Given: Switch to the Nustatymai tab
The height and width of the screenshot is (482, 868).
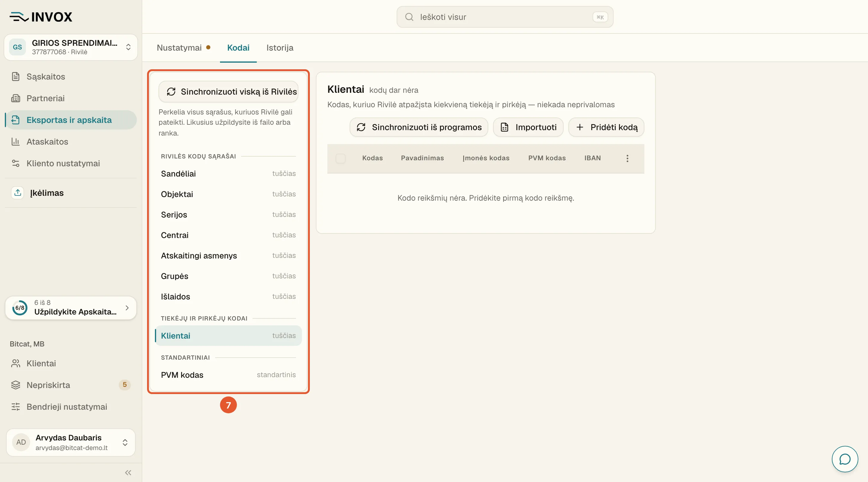Looking at the screenshot, I should (183, 48).
